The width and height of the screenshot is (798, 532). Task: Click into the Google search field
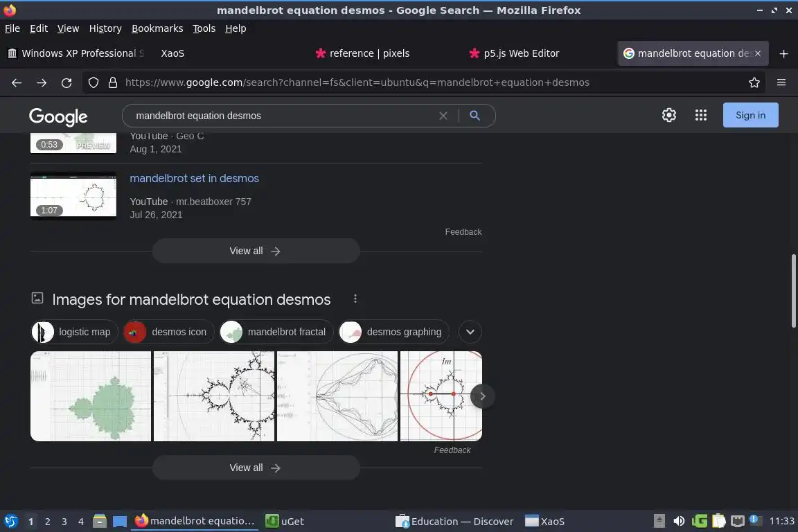click(x=283, y=116)
